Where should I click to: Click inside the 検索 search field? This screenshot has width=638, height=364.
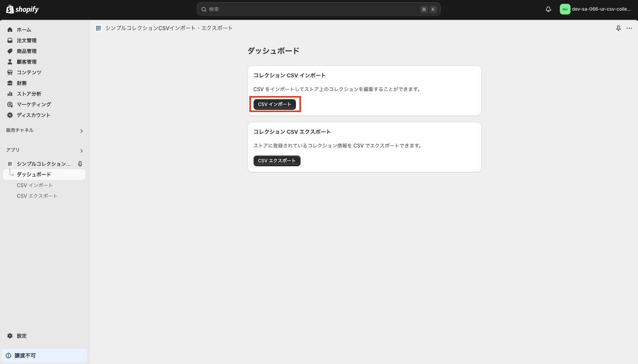pos(318,9)
